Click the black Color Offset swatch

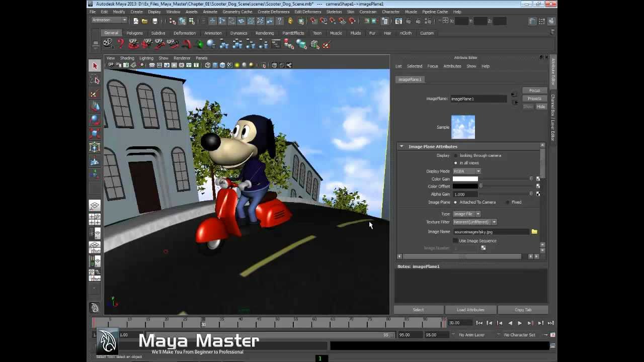(465, 187)
